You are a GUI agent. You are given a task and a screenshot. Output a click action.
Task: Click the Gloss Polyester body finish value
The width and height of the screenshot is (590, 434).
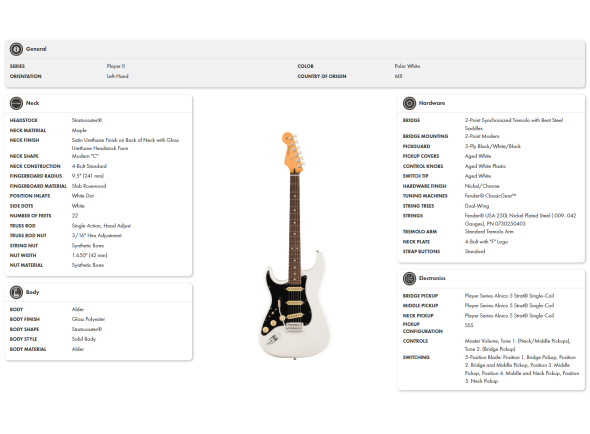[88, 319]
